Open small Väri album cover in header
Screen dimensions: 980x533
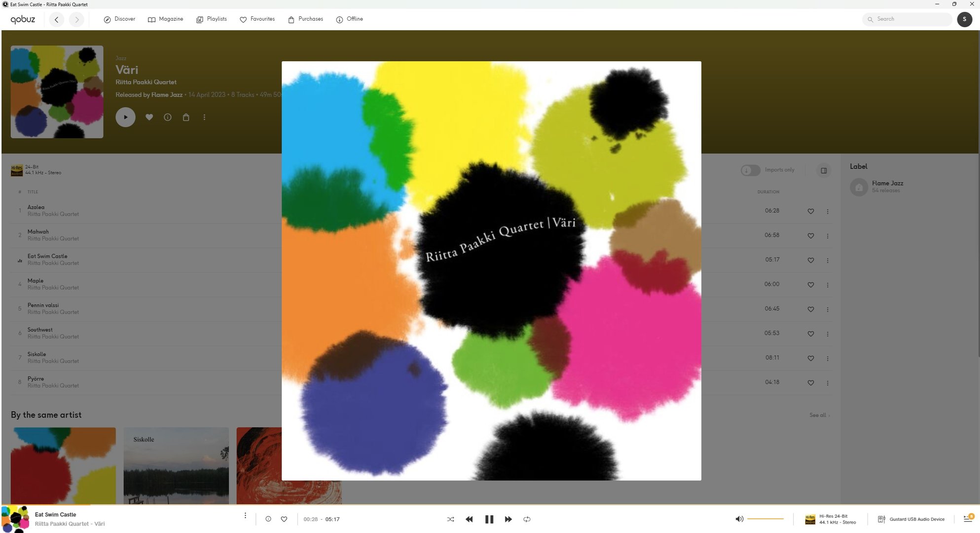coord(57,92)
